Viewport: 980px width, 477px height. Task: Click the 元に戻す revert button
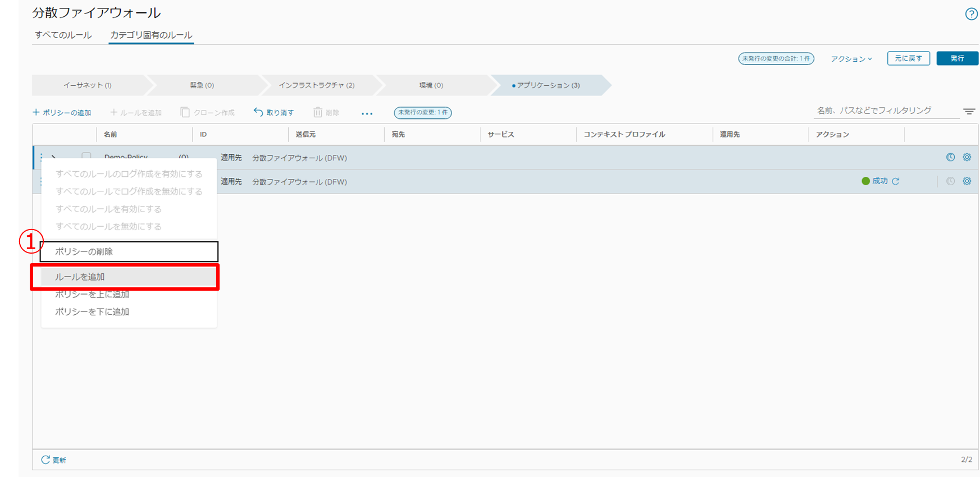(908, 58)
